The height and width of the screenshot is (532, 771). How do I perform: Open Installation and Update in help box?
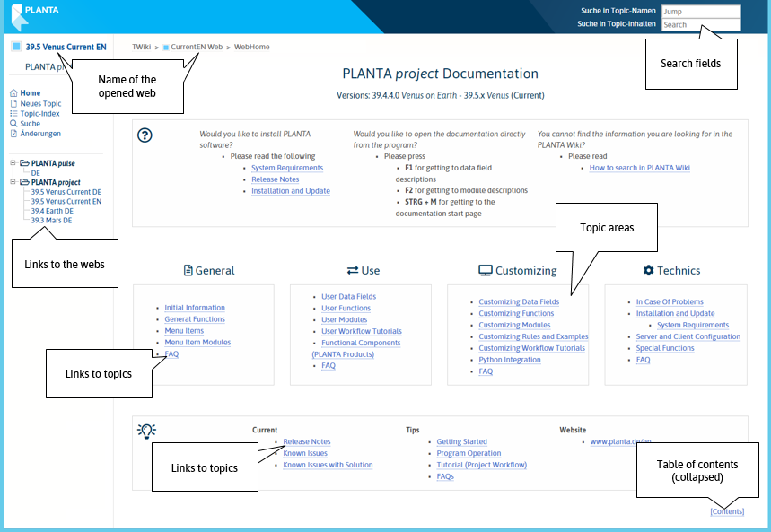pyautogui.click(x=291, y=191)
